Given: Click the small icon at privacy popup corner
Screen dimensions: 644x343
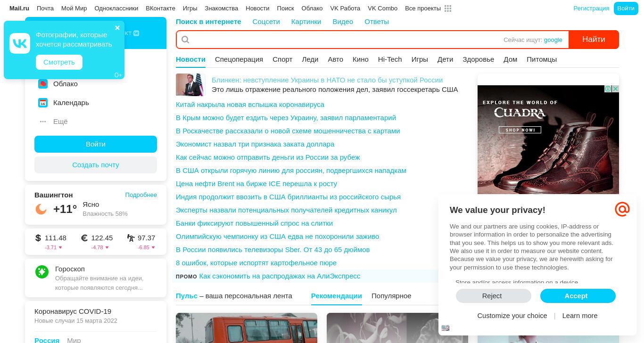Looking at the screenshot, I should [x=446, y=328].
